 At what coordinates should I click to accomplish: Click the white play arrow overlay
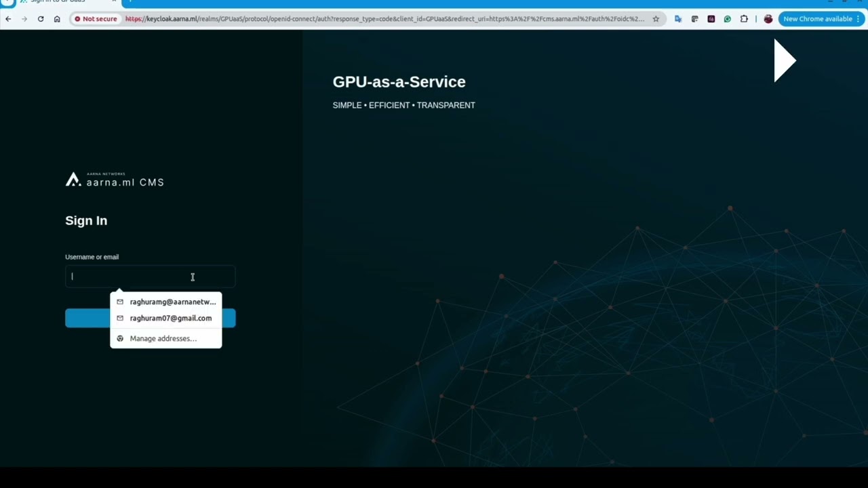(785, 60)
